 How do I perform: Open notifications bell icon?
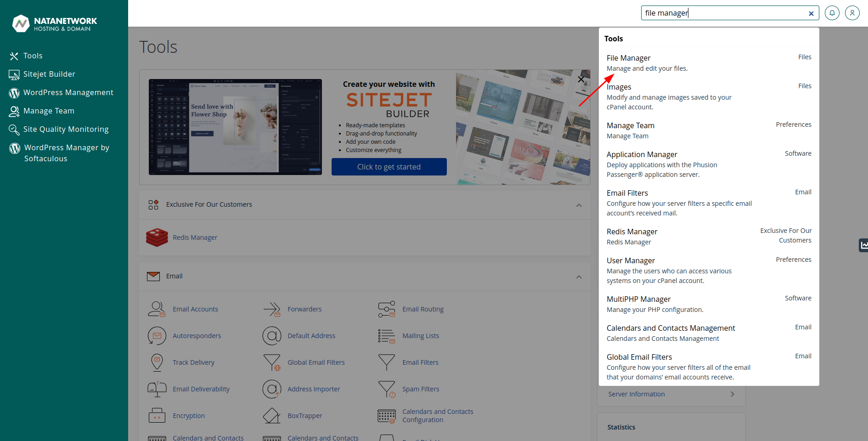(832, 13)
